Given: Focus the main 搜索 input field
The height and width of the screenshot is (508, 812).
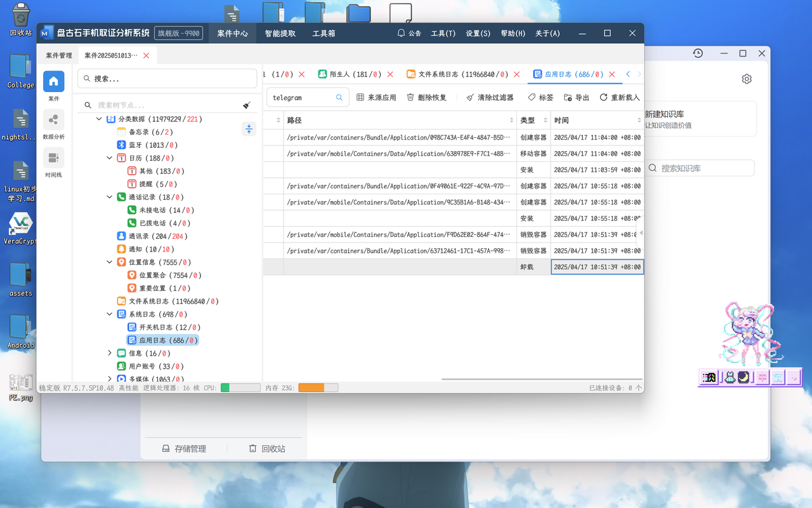Looking at the screenshot, I should (167, 79).
